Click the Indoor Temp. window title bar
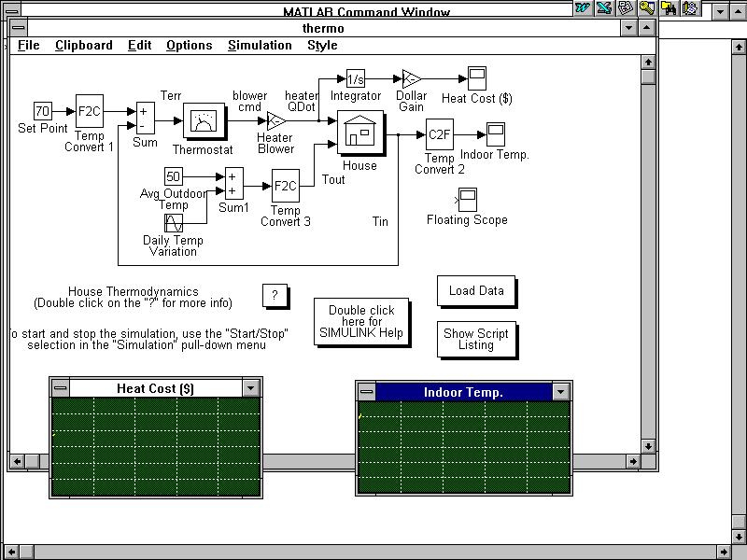Screen dimensions: 747x560 coord(463,392)
